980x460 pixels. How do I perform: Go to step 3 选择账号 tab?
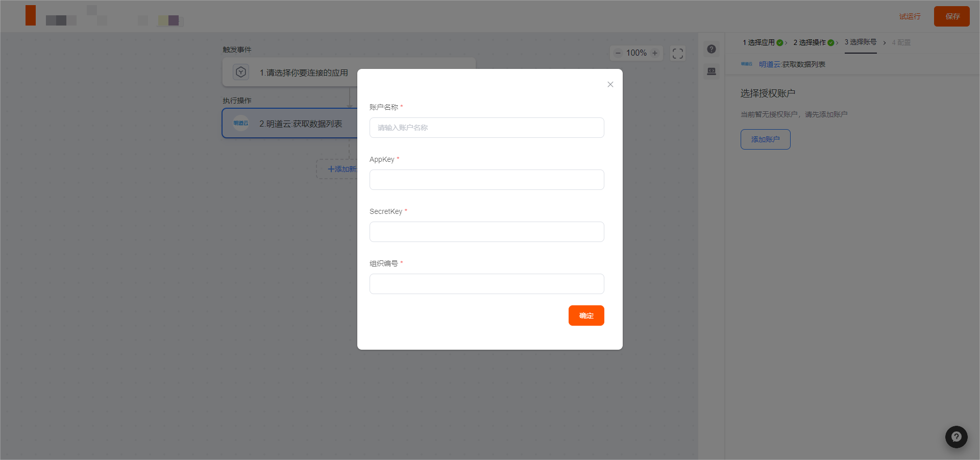861,42
